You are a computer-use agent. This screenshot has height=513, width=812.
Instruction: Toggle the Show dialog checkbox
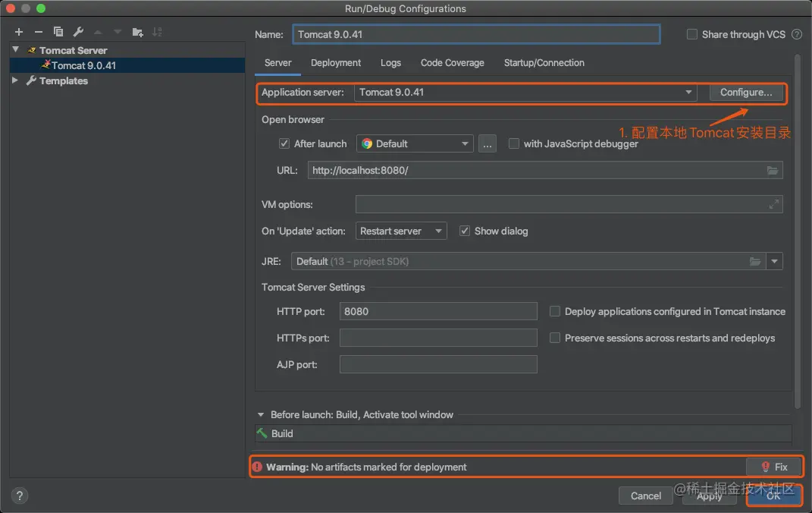point(465,231)
